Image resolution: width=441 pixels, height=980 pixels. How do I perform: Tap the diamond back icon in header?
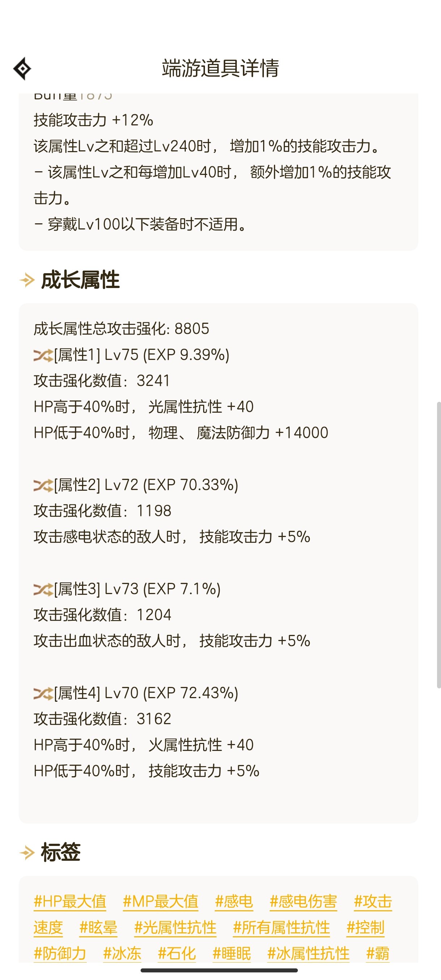coord(22,69)
